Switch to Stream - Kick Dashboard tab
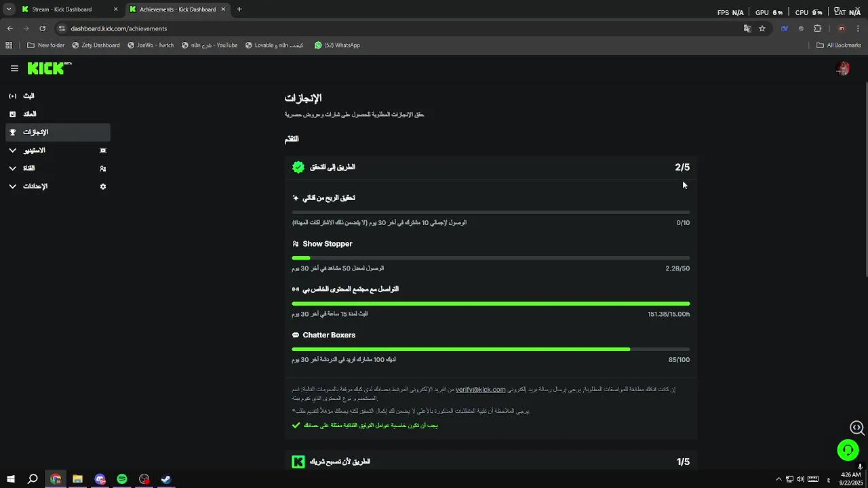868x488 pixels. click(x=62, y=9)
